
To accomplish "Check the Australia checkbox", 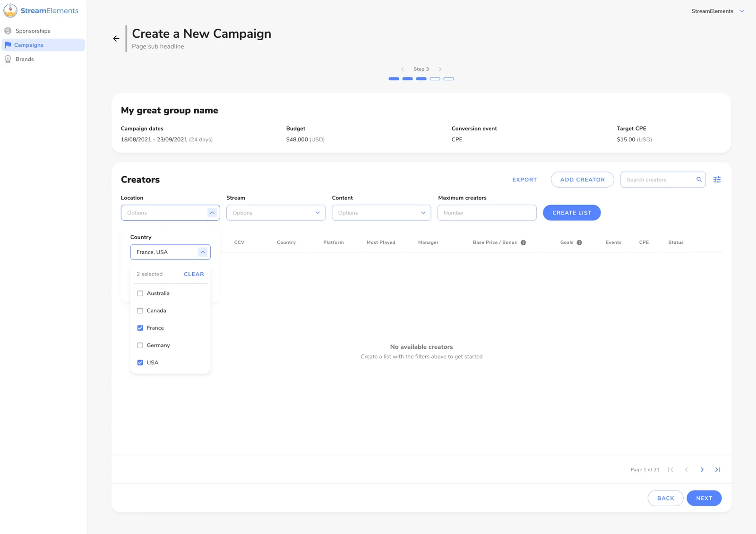I will pyautogui.click(x=140, y=293).
